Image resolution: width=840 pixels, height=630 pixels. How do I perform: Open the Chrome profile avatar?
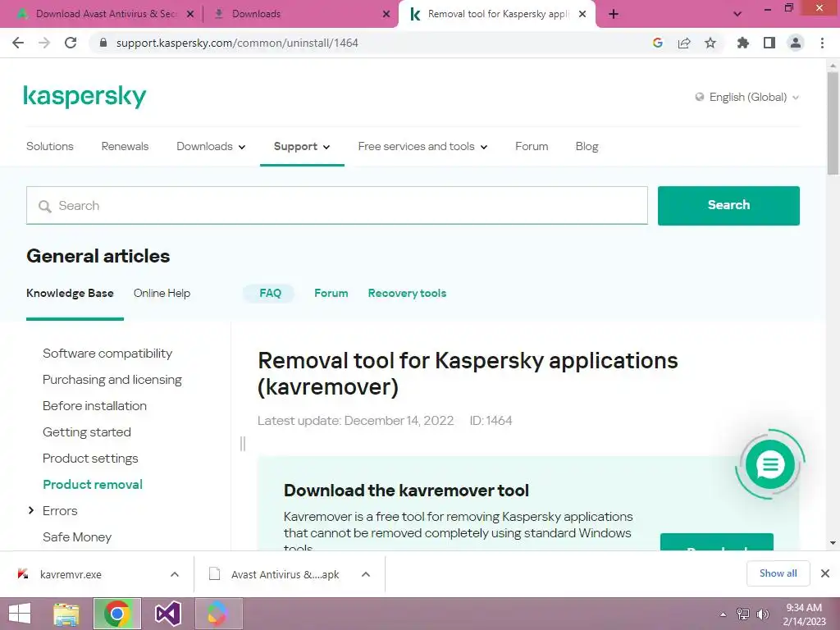coord(796,43)
